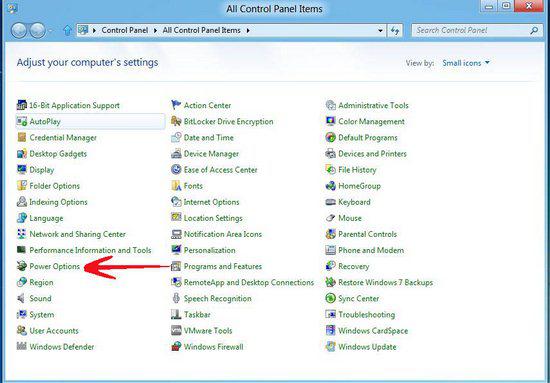The height and width of the screenshot is (383, 550).
Task: Expand arrow before Control Panel breadcrumb
Action: [94, 31]
